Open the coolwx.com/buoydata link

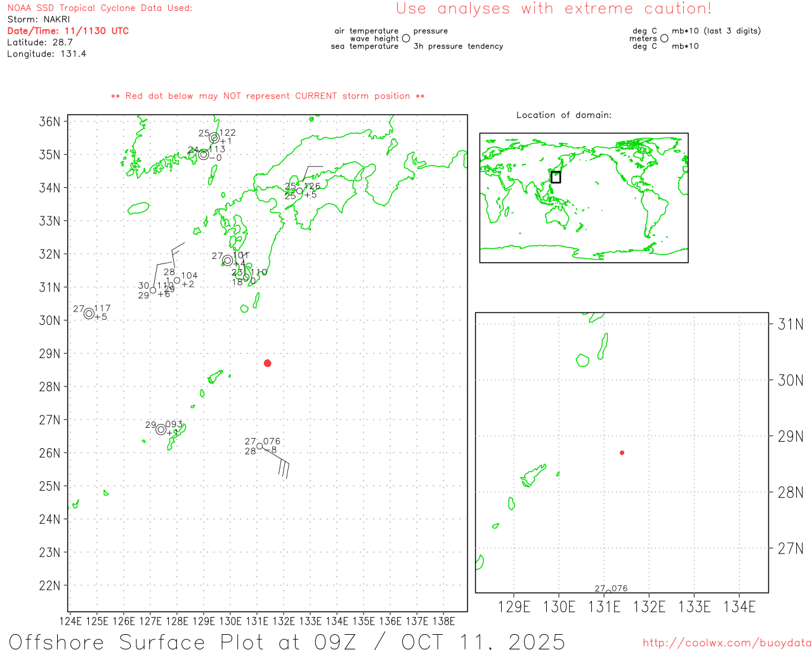click(726, 643)
